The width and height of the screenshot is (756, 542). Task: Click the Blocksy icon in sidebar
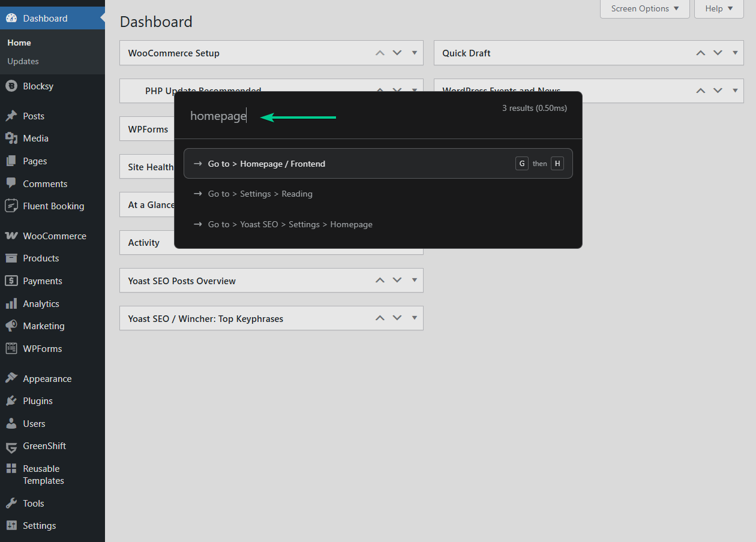11,86
